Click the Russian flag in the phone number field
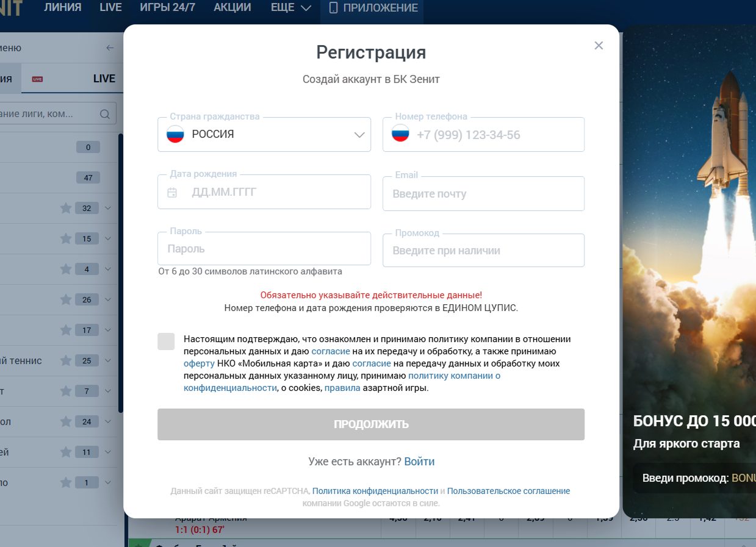Screen dimensions: 756x547 [x=400, y=134]
